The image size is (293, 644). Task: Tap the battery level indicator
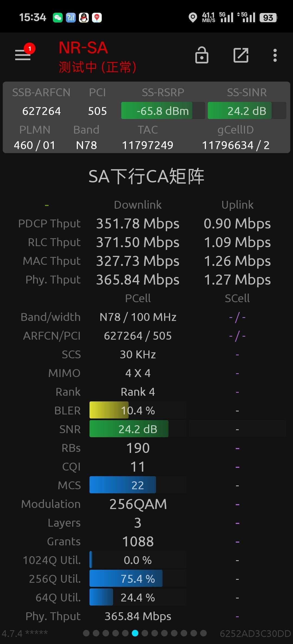point(268,18)
